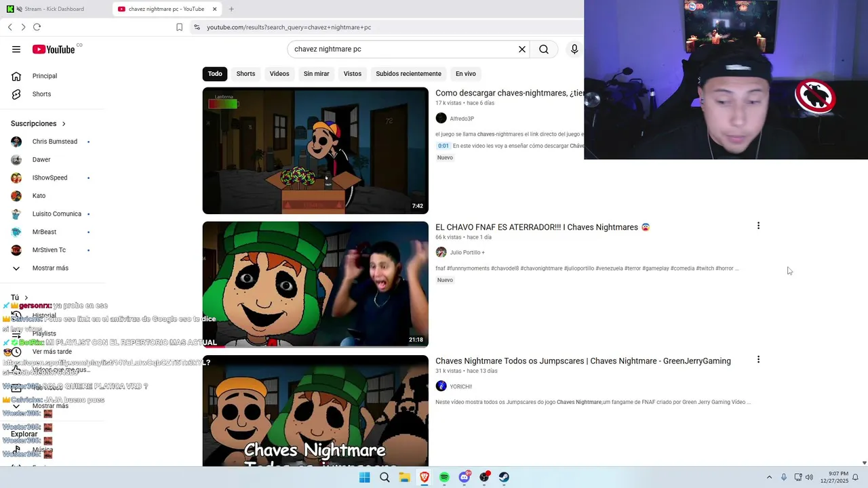Select the Vistos filter chip
This screenshot has height=488, width=868.
tap(353, 74)
